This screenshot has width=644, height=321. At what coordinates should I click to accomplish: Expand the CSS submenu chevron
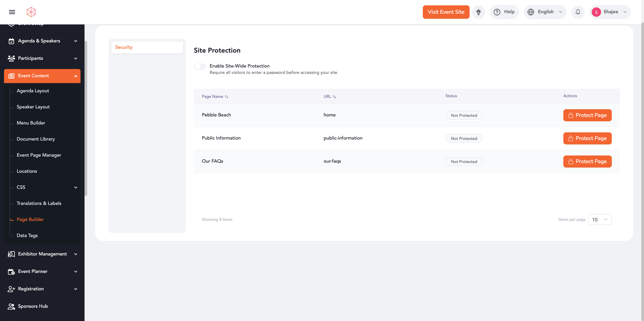pyautogui.click(x=75, y=187)
